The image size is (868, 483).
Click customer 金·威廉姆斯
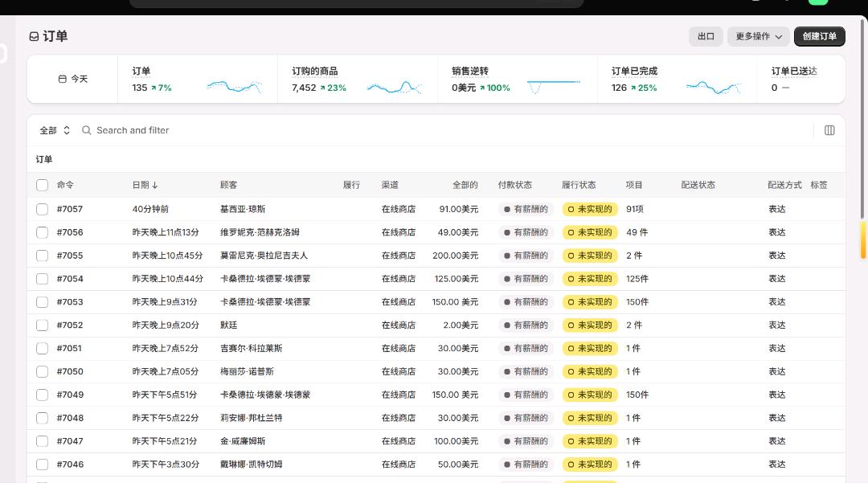[x=243, y=441]
